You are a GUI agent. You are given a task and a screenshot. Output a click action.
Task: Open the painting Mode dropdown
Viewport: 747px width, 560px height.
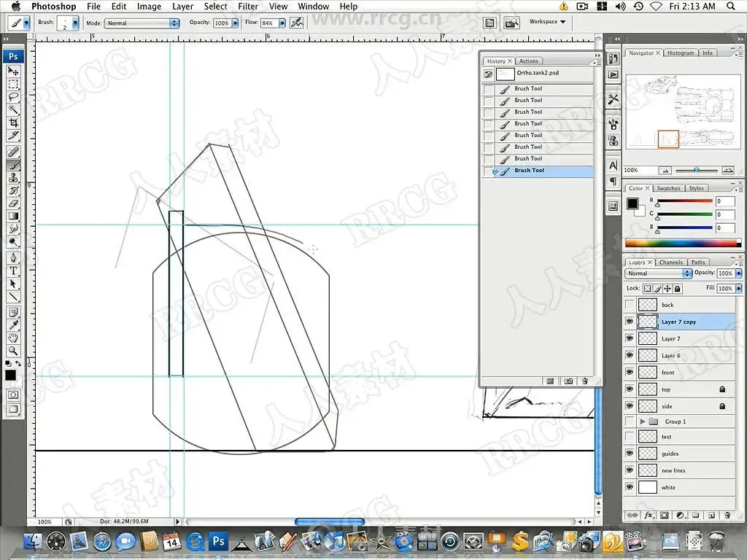click(142, 23)
